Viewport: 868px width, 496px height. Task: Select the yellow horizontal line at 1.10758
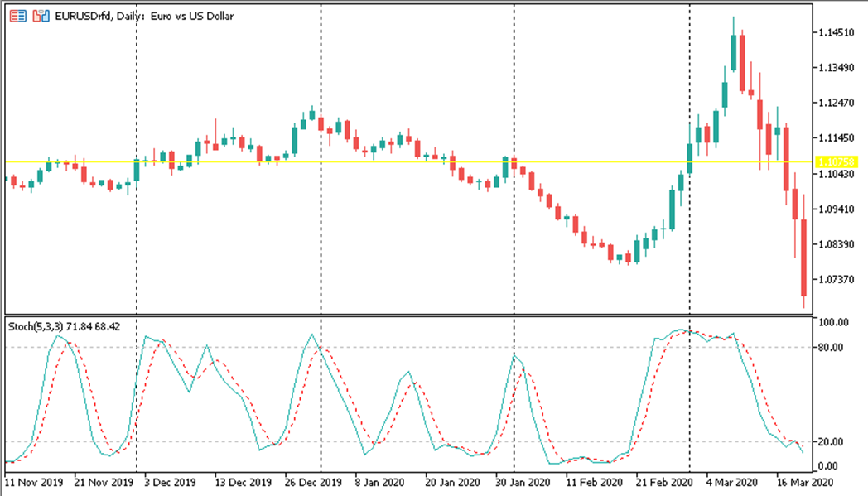pos(410,162)
